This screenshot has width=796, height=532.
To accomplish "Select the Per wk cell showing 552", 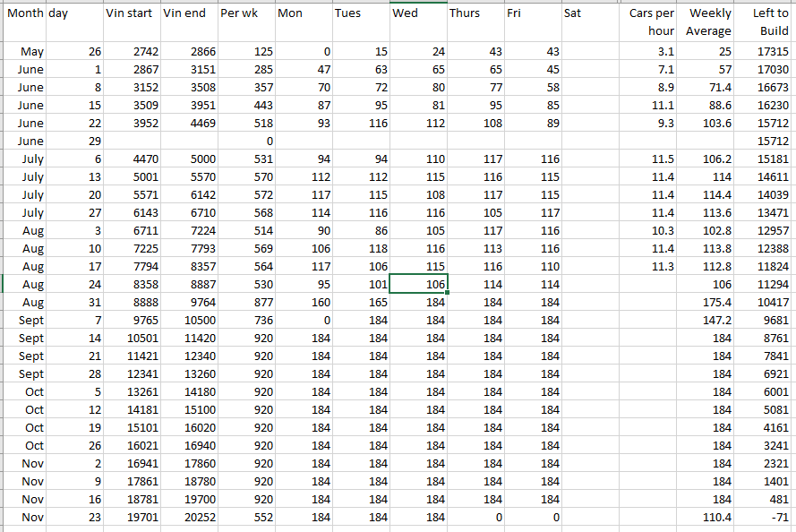I will [x=245, y=518].
